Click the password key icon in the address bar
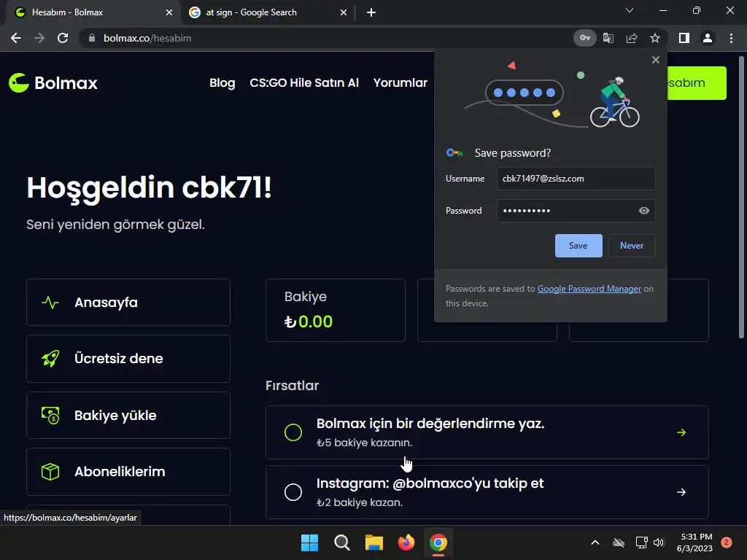The height and width of the screenshot is (560, 747). coord(584,38)
